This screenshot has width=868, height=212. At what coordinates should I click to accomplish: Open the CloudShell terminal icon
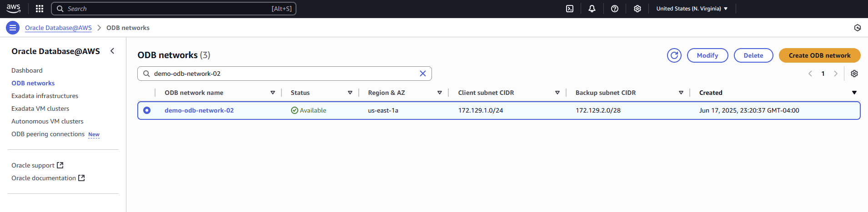coord(570,9)
